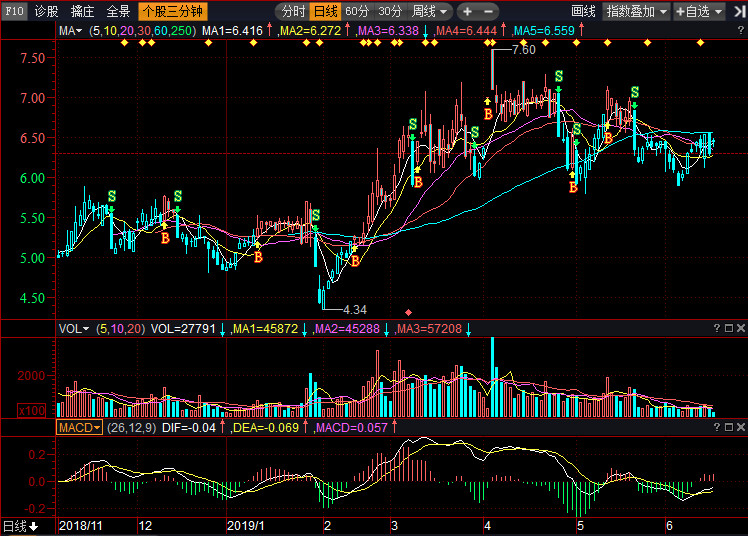Viewport: 748px width, 536px height.
Task: Open the 全景 panorama tab
Action: [x=118, y=12]
